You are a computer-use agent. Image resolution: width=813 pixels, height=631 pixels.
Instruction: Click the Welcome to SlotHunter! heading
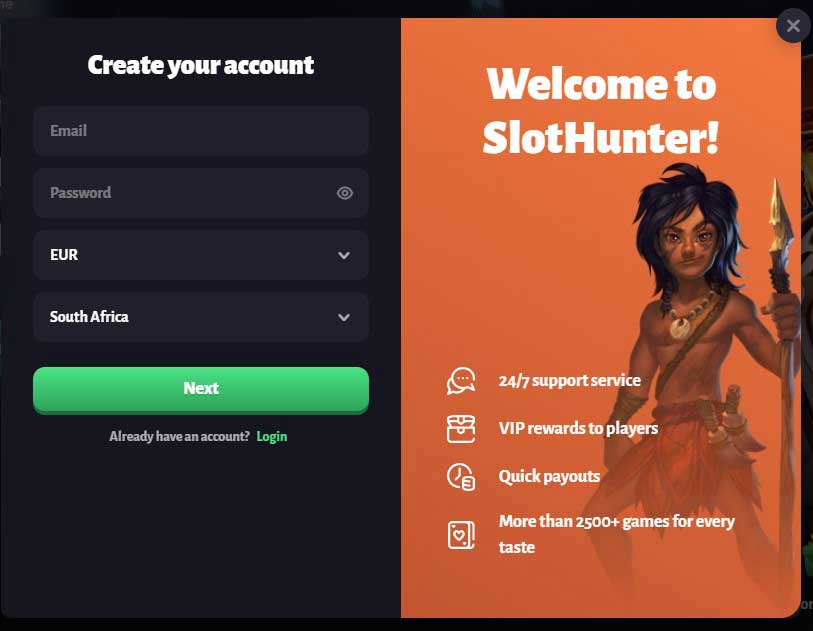[x=601, y=110]
